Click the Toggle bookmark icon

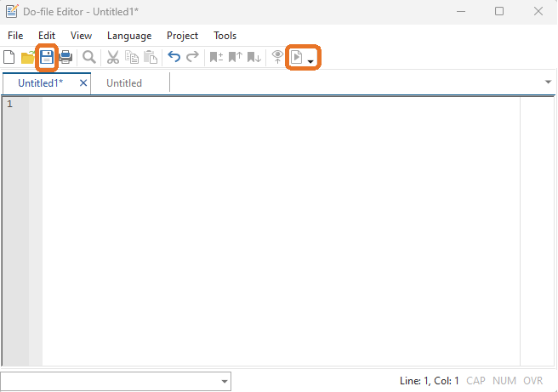point(216,58)
